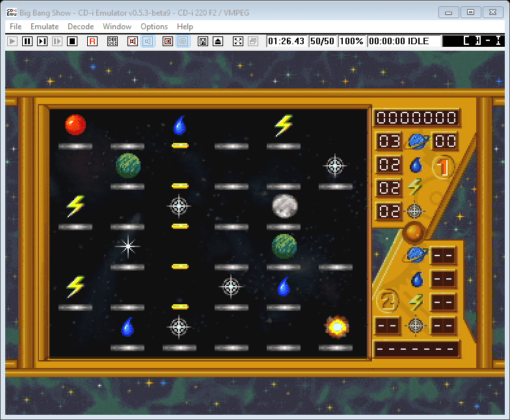Open the Decode menu
Viewport: 510px width, 420px height.
[81, 27]
